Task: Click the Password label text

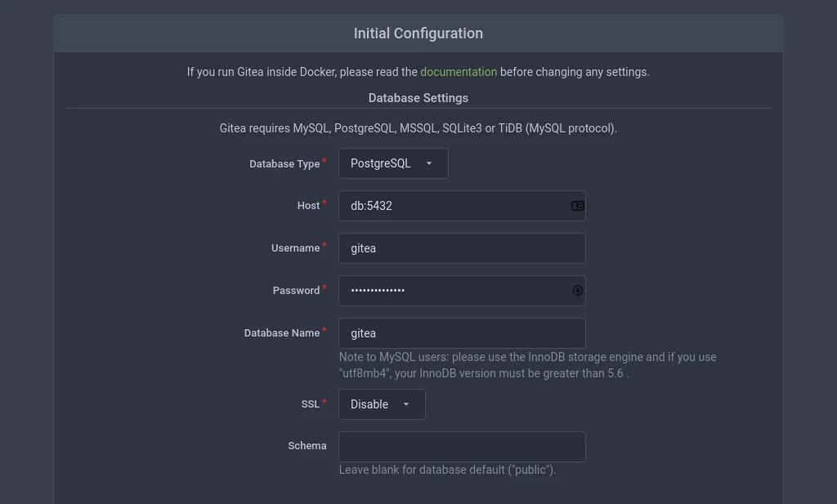Action: click(x=296, y=291)
